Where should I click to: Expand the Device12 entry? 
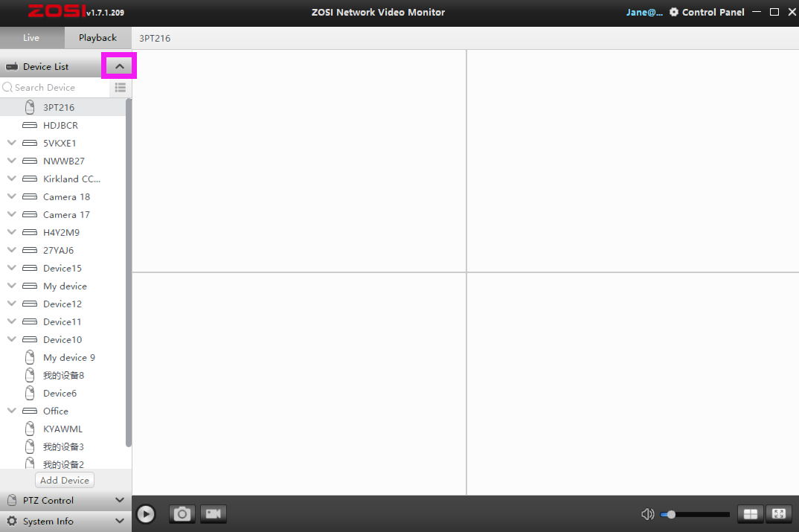[12, 303]
